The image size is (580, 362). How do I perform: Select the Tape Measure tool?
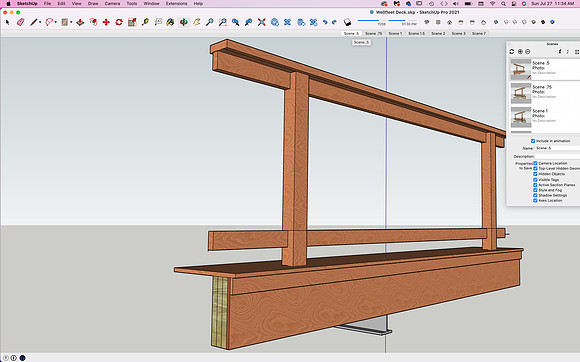[145, 23]
